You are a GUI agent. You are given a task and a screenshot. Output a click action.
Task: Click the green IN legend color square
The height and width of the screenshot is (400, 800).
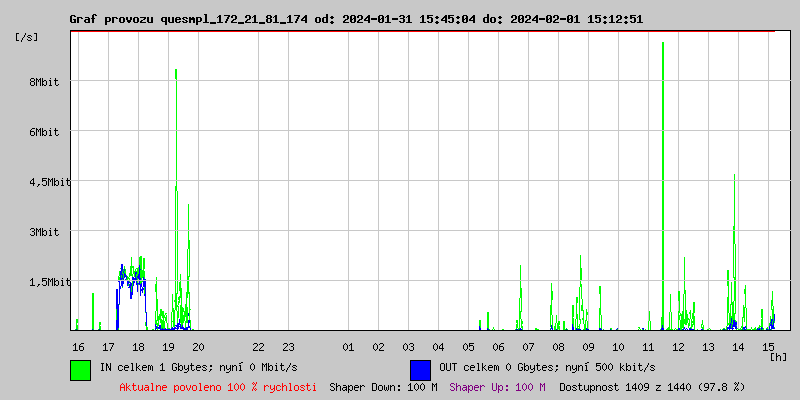(x=80, y=369)
